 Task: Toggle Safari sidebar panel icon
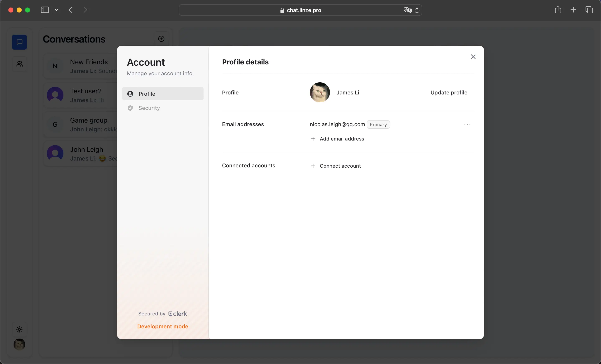point(45,10)
